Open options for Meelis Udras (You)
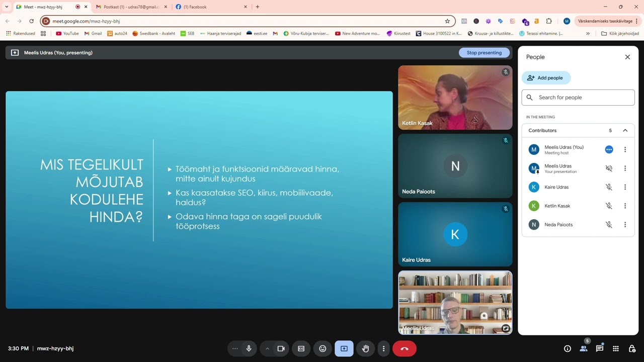The width and height of the screenshot is (644, 362). click(625, 149)
